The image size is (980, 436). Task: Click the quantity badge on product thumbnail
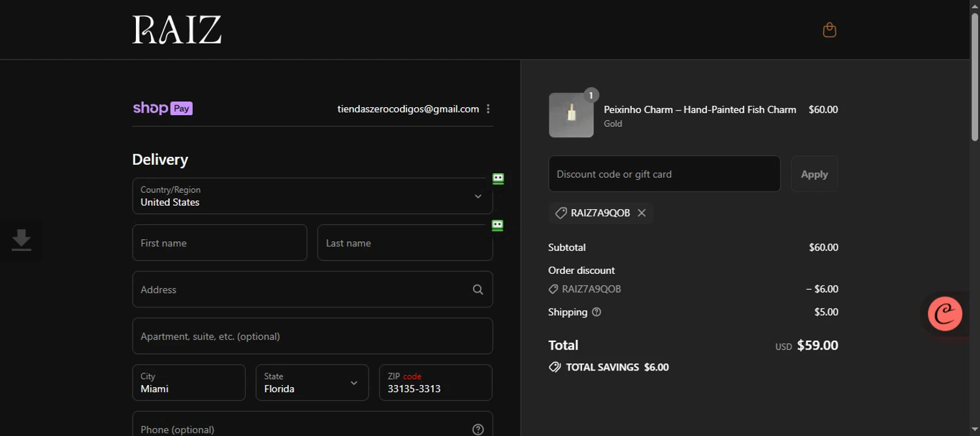[x=591, y=95]
